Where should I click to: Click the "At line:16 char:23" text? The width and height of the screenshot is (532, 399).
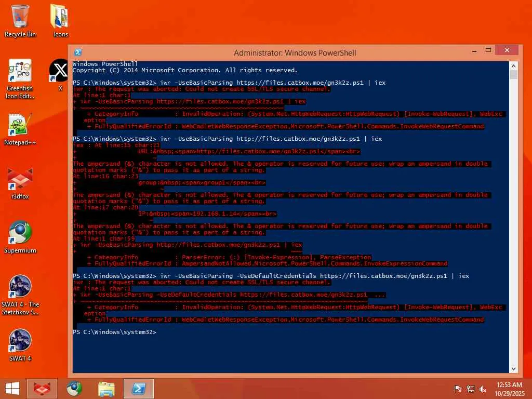[x=105, y=176]
